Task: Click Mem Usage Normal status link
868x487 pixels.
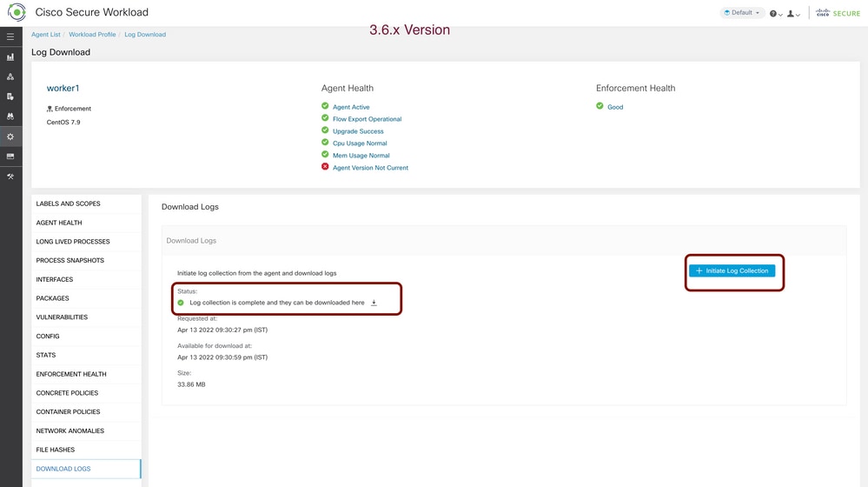Action: click(361, 156)
